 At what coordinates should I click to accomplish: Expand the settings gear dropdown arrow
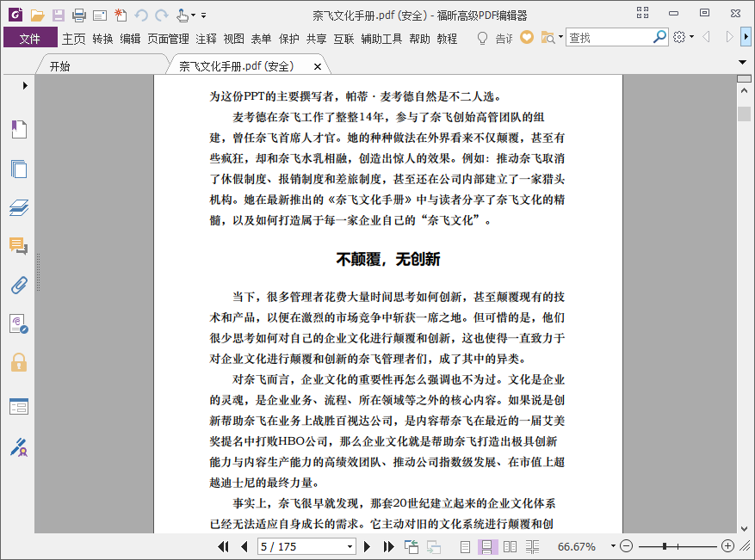(691, 37)
